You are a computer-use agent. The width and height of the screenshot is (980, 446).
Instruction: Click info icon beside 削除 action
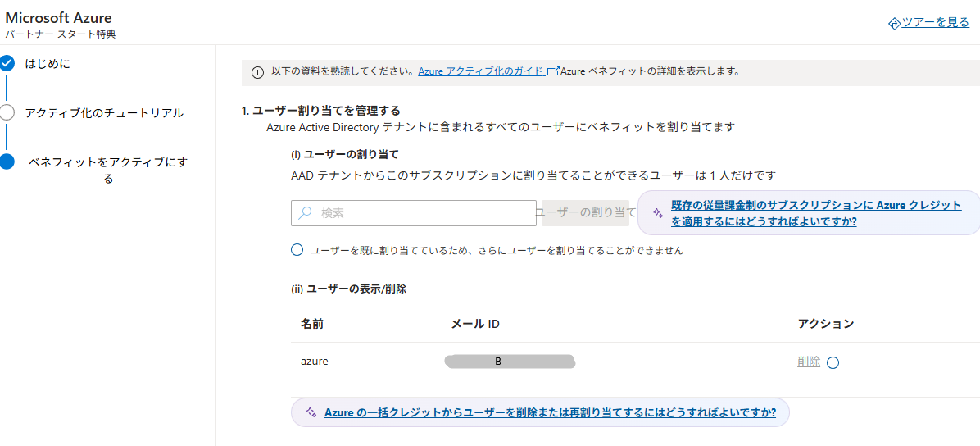point(833,362)
